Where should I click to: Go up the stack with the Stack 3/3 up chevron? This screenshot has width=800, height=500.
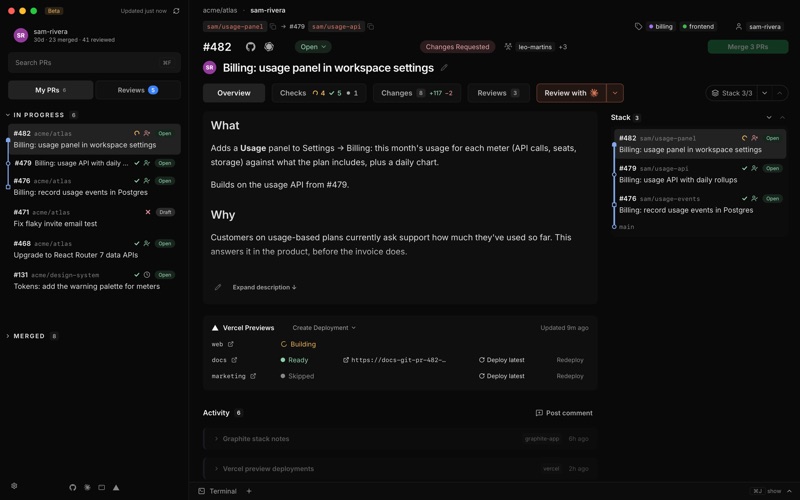780,93
